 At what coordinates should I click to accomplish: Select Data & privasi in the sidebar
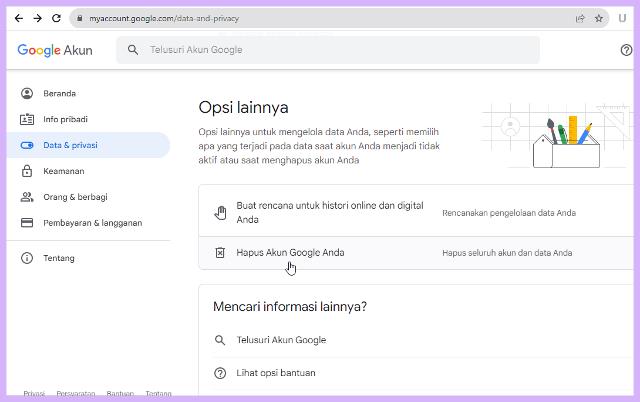[88, 145]
